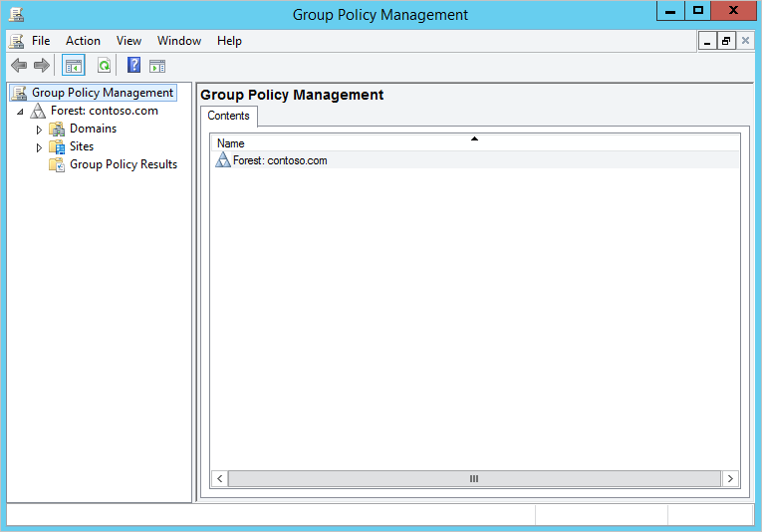
Task: Click the MMC icon left of File menu
Action: coord(16,41)
